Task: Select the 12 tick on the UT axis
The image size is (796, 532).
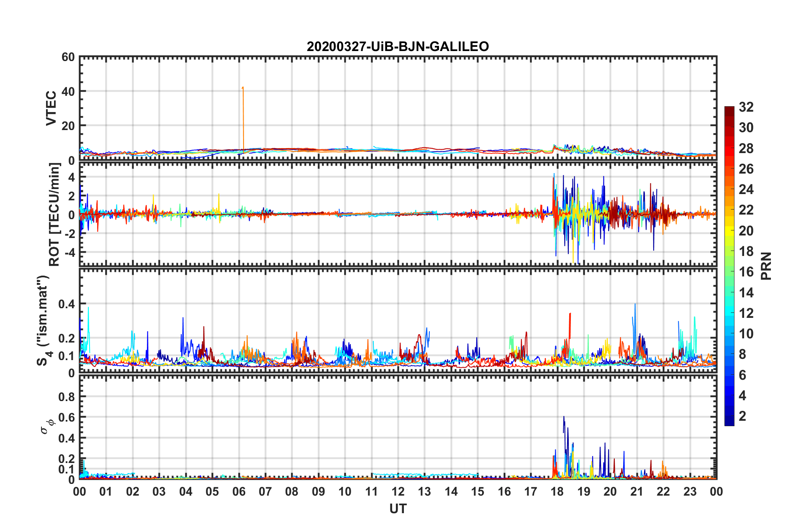Action: pos(398,491)
